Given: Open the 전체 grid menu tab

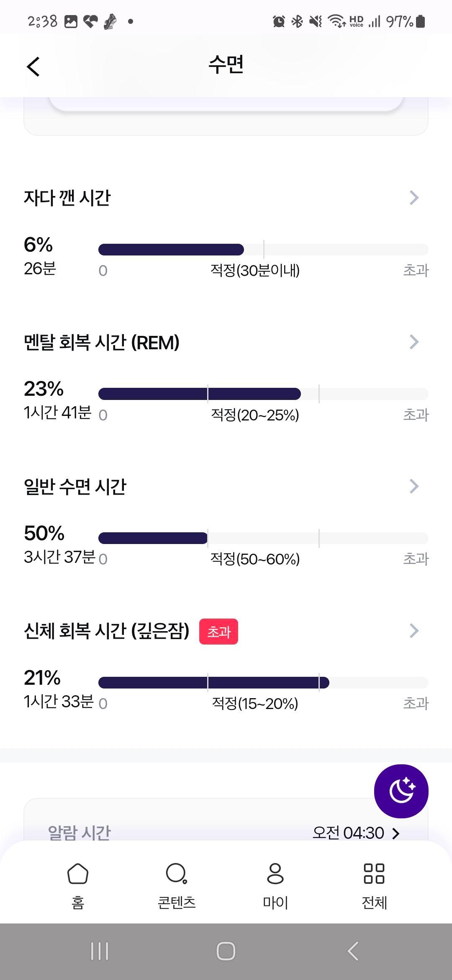Looking at the screenshot, I should (x=374, y=874).
